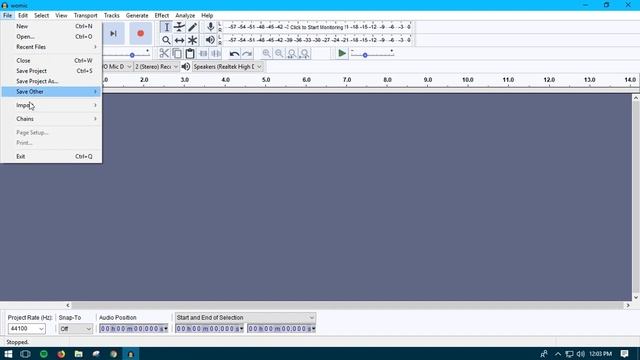The width and height of the screenshot is (640, 360).
Task: Click the Fit Project zoom icon
Action: (304, 53)
